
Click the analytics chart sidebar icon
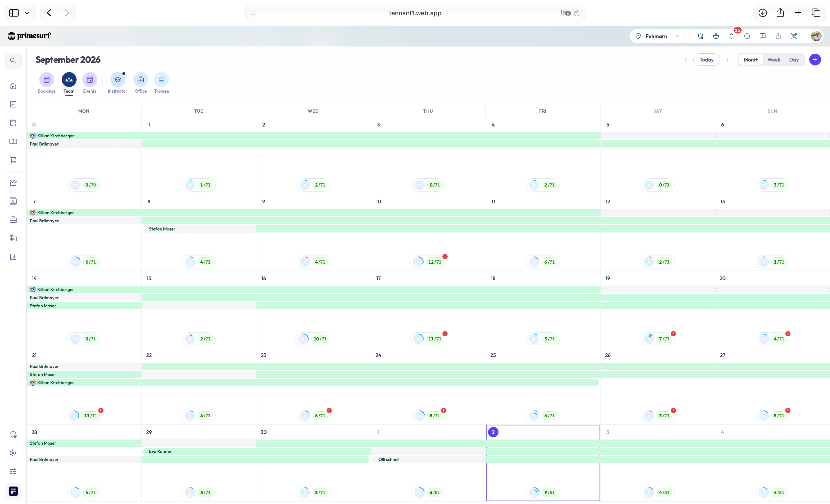pos(13,257)
